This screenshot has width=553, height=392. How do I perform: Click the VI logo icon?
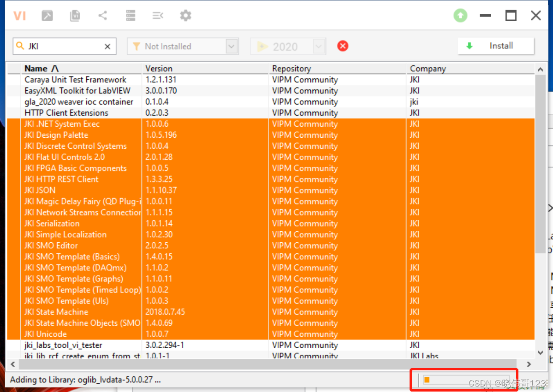(x=19, y=16)
